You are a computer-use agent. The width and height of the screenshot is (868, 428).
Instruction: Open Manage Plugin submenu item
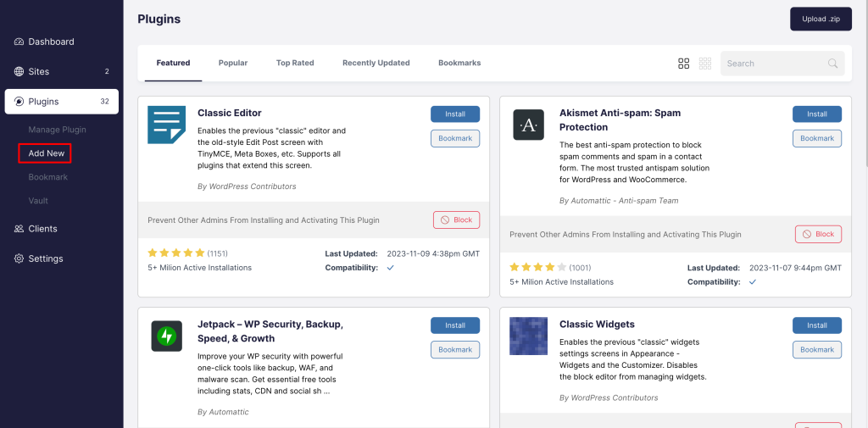58,130
